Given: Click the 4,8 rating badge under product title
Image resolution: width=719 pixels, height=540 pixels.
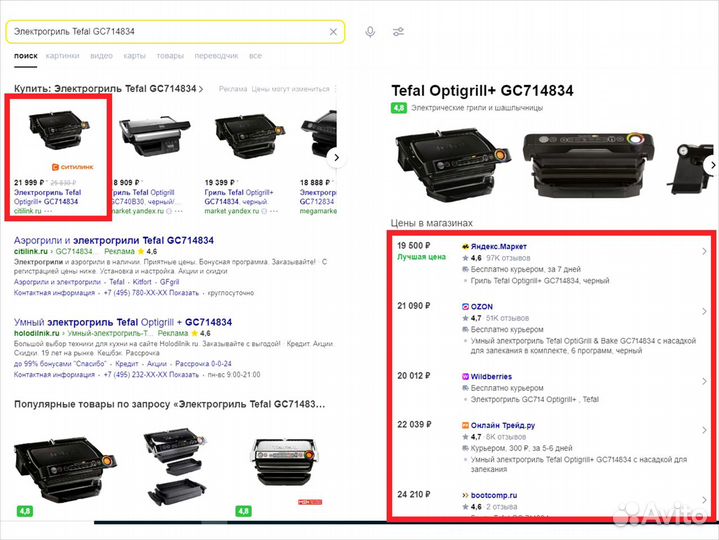Looking at the screenshot, I should tap(398, 108).
